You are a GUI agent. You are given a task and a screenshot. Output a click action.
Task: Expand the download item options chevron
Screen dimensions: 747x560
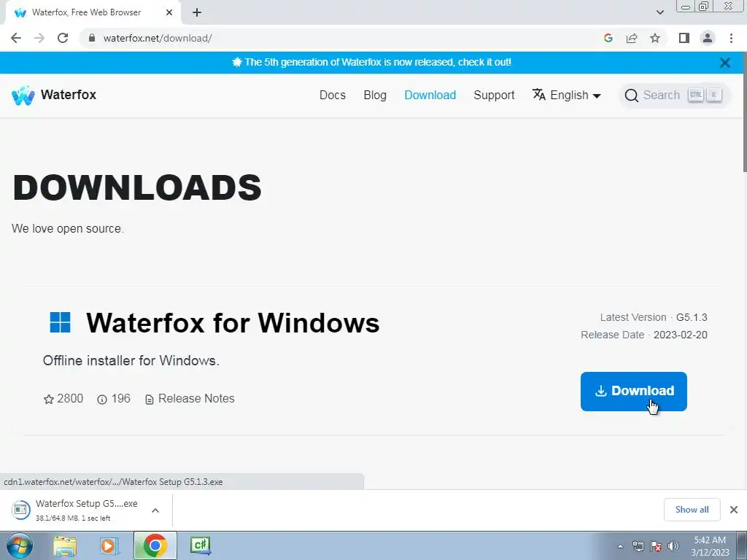[x=155, y=510]
